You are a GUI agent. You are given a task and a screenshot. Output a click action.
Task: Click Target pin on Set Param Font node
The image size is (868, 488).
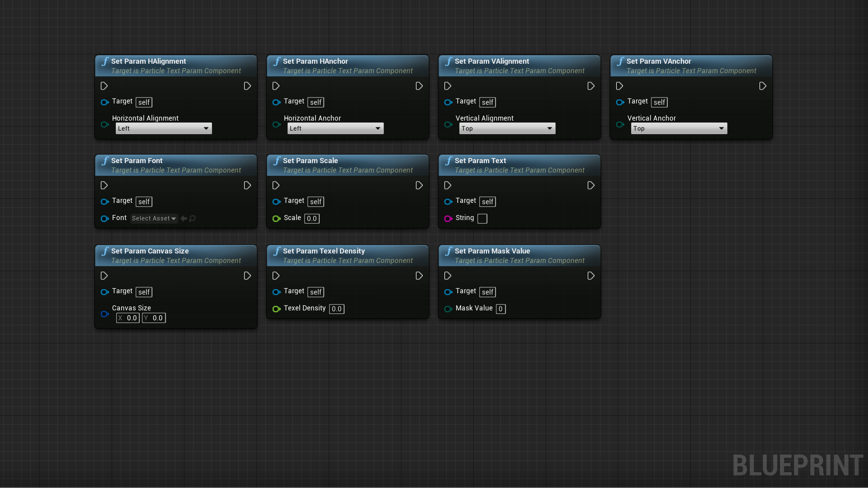pyautogui.click(x=104, y=202)
